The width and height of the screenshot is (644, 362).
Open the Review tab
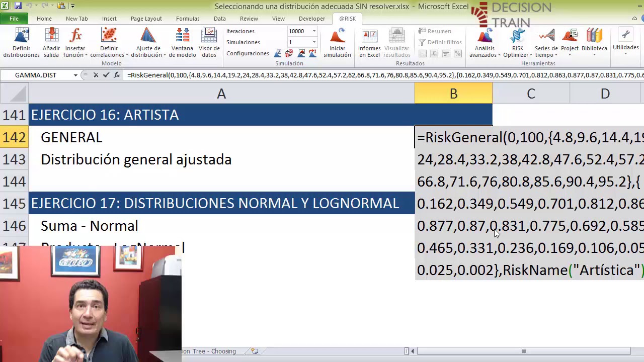point(249,19)
